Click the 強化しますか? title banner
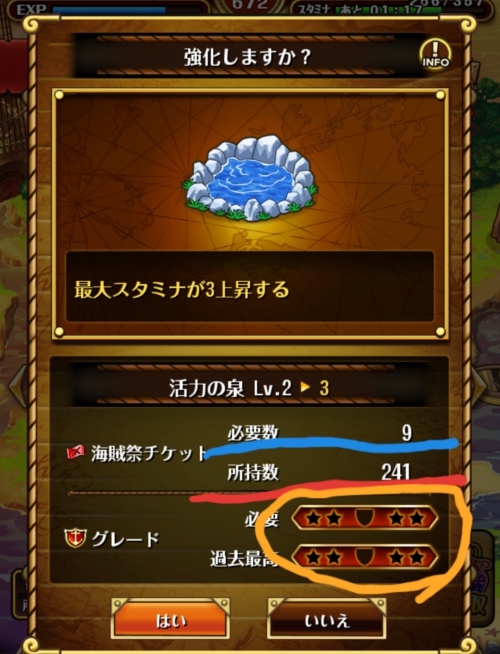The width and height of the screenshot is (500, 654). click(x=247, y=56)
